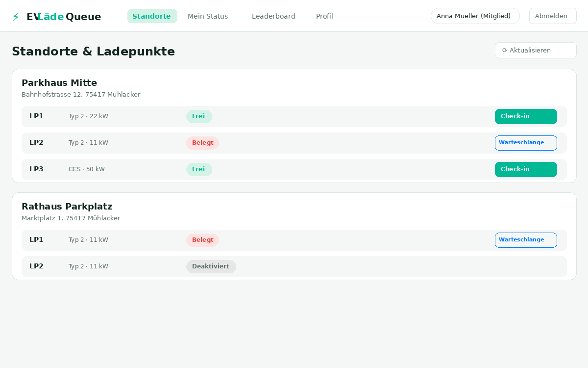Image resolution: width=588 pixels, height=368 pixels.
Task: Click the LP1 label in Parkhaus Mitte
Action: pos(36,116)
